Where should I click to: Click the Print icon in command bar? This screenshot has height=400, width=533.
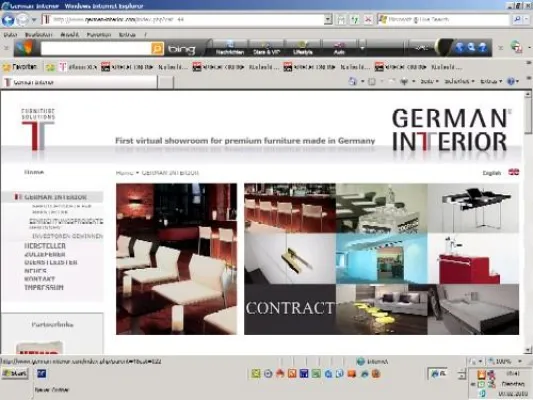coord(404,81)
